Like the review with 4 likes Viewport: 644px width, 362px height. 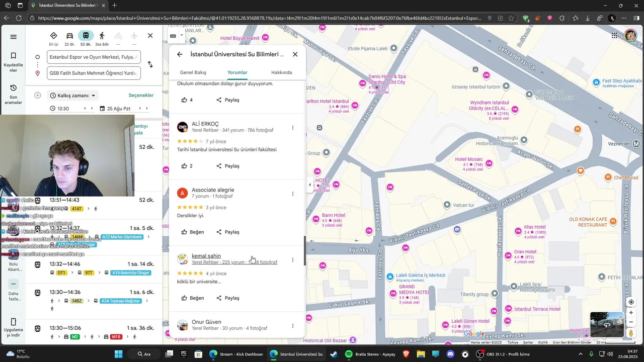pyautogui.click(x=187, y=100)
